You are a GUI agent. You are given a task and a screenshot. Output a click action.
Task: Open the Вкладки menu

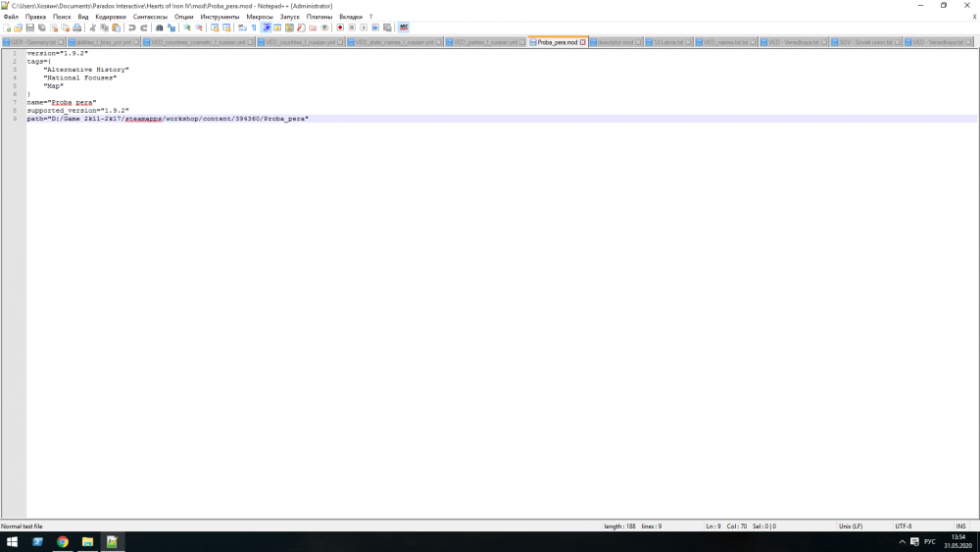coord(351,17)
